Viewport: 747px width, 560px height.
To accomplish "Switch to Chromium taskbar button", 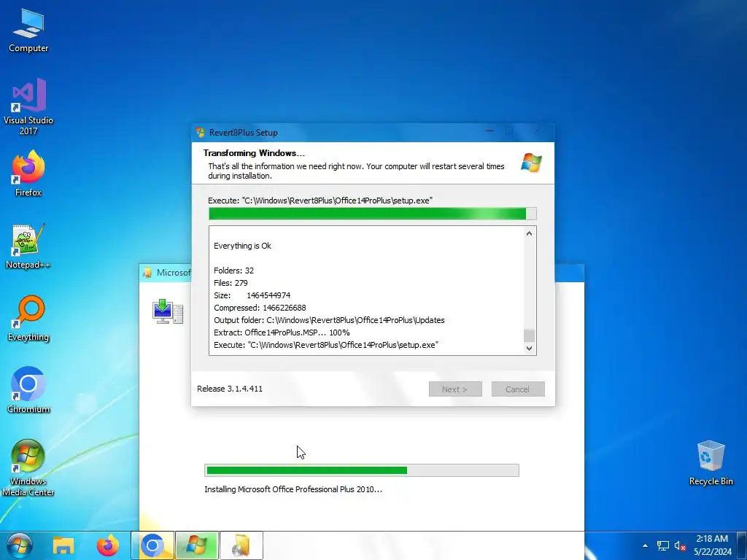I will coord(152,545).
